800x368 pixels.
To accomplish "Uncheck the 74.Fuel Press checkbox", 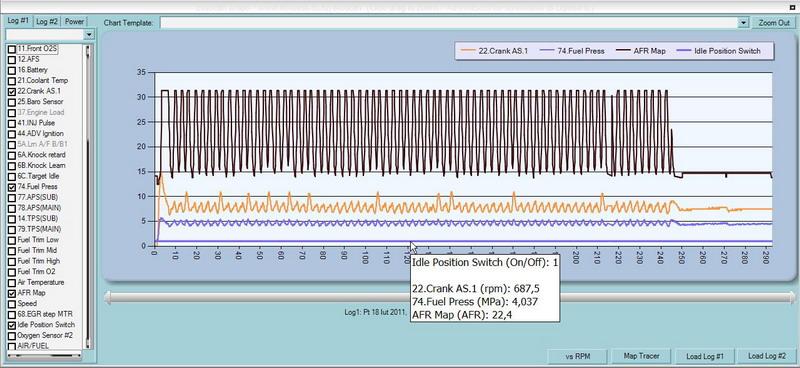I will (12, 187).
